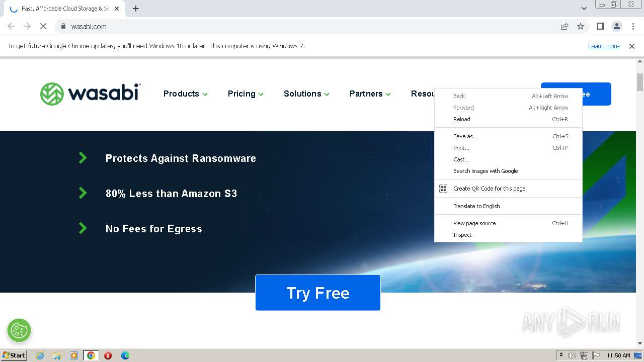Select Inspect from context menu
Viewport: 644px width, 362px height.
coord(508,235)
